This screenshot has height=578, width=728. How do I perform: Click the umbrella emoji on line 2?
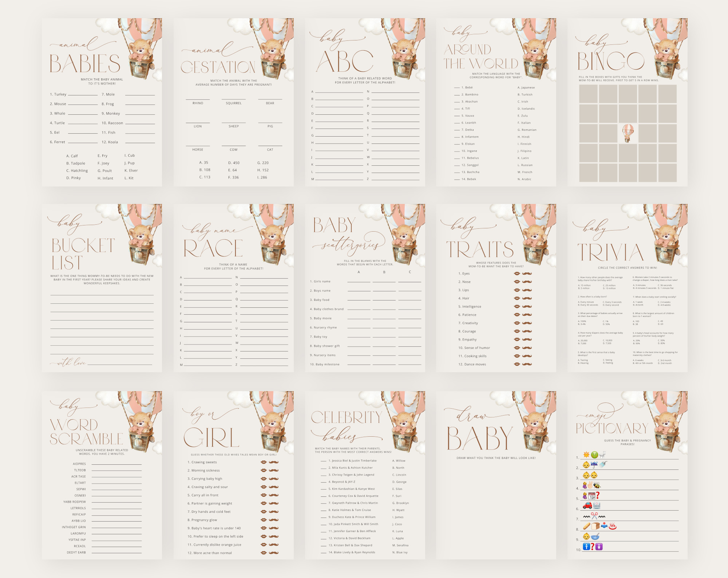(594, 465)
